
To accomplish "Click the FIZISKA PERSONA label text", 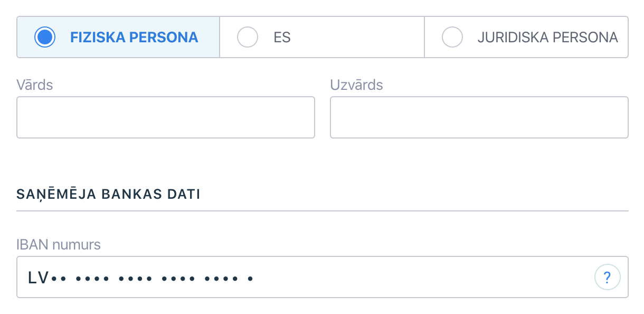I will 134,38.
